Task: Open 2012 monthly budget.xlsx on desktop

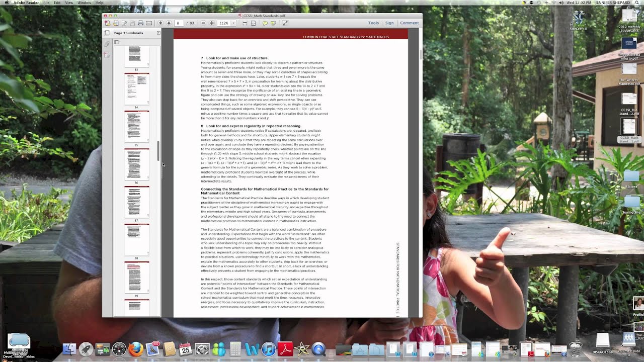Action: [629, 21]
